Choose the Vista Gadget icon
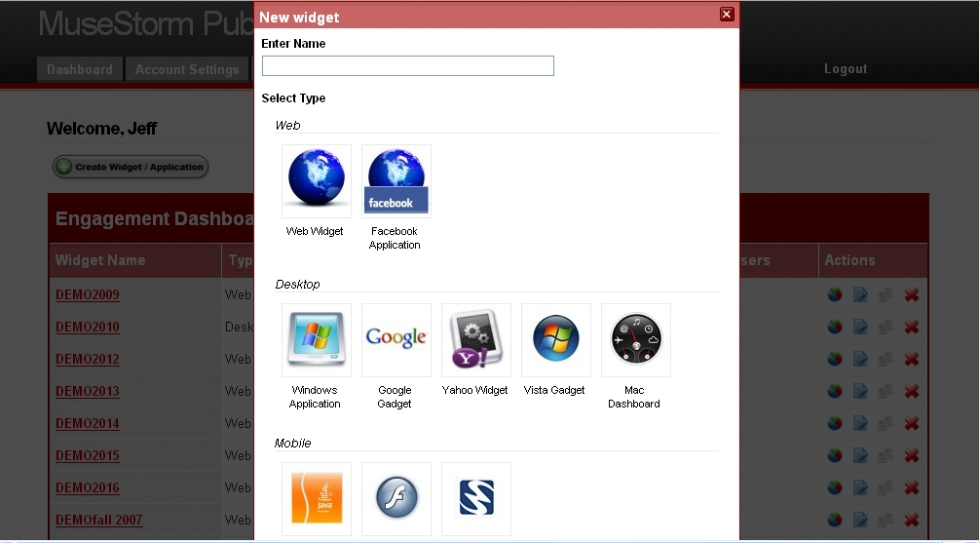 pos(556,340)
